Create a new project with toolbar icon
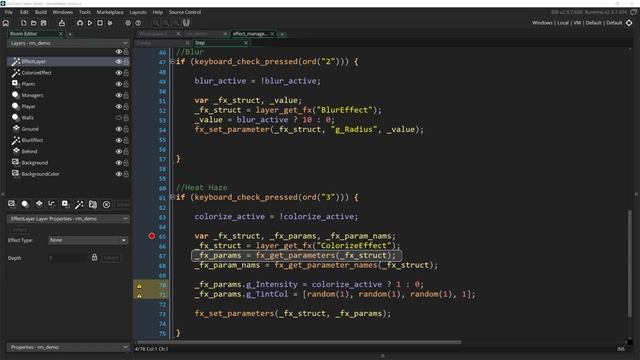The width and height of the screenshot is (640, 360). click(23, 23)
